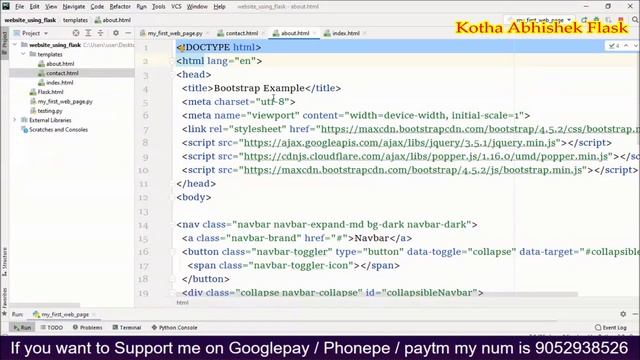Image resolution: width=640 pixels, height=360 pixels.
Task: Expand External Libraries node
Action: tap(15, 120)
